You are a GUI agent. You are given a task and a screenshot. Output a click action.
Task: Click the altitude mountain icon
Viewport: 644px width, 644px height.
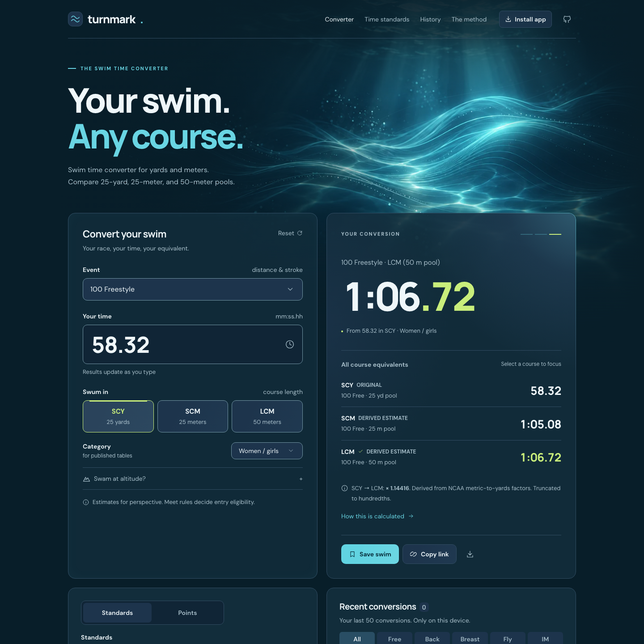point(86,479)
